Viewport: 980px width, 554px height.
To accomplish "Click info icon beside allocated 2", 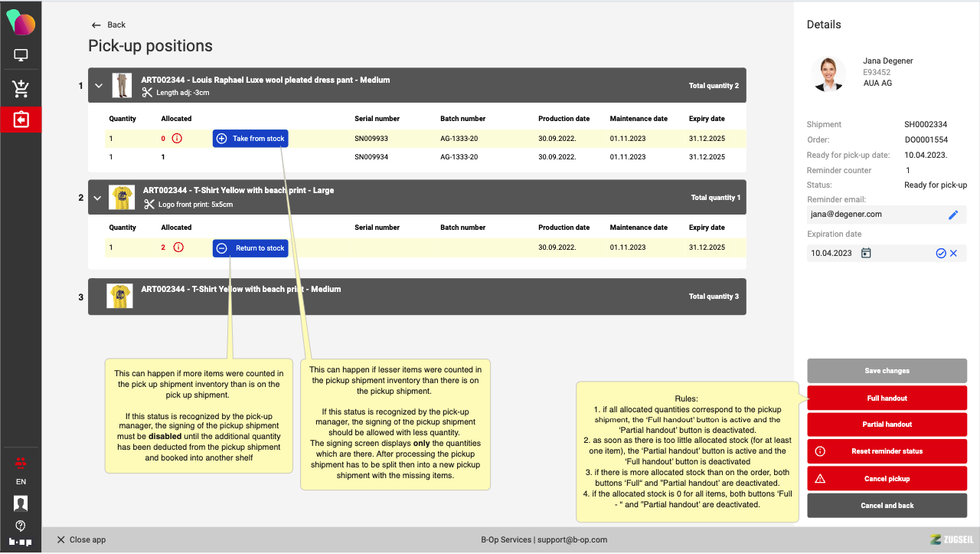I will tap(178, 247).
